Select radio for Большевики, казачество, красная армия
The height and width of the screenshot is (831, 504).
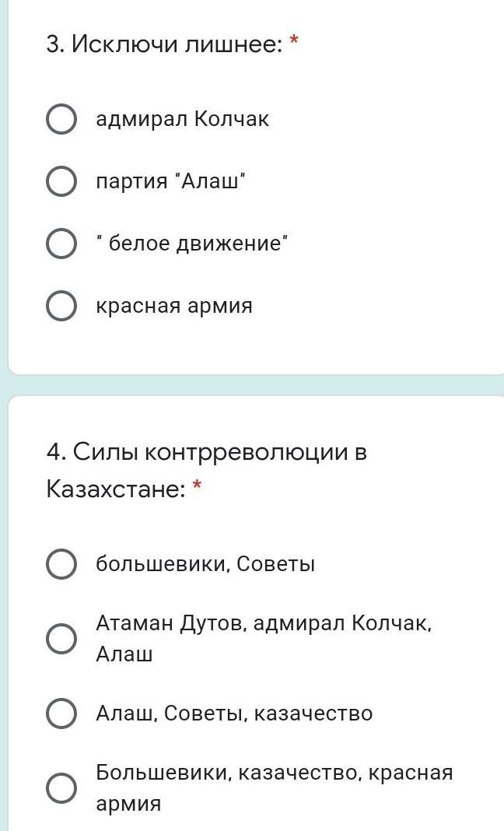(x=61, y=788)
